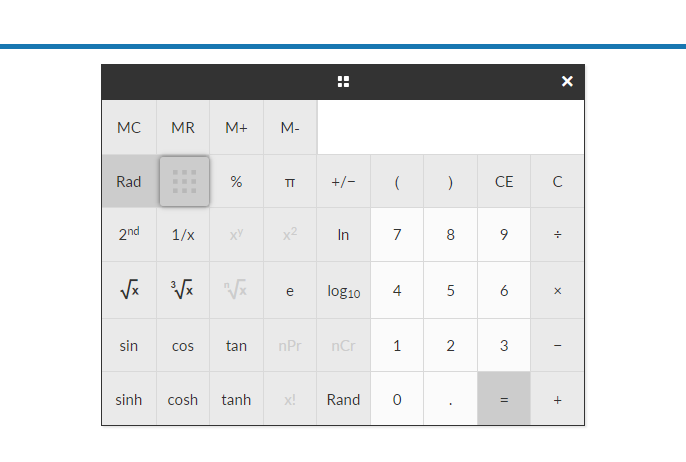Close the calculator with the X

pyautogui.click(x=567, y=81)
